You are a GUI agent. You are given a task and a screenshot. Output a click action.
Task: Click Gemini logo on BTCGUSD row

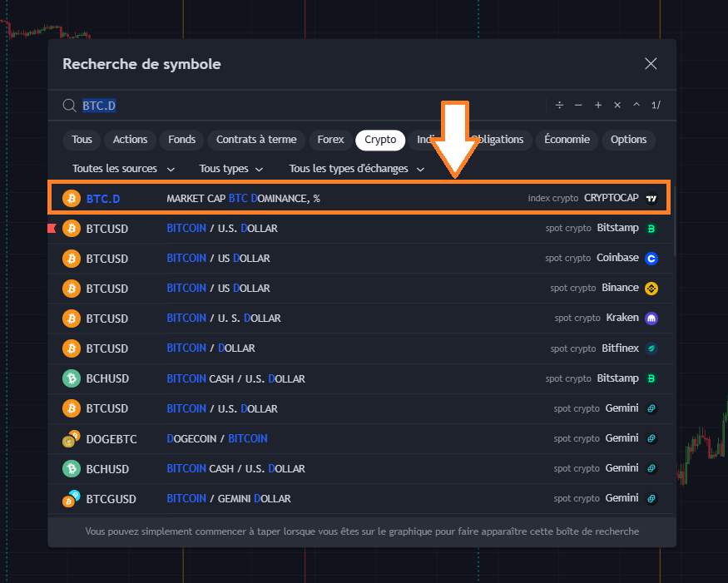(x=651, y=499)
